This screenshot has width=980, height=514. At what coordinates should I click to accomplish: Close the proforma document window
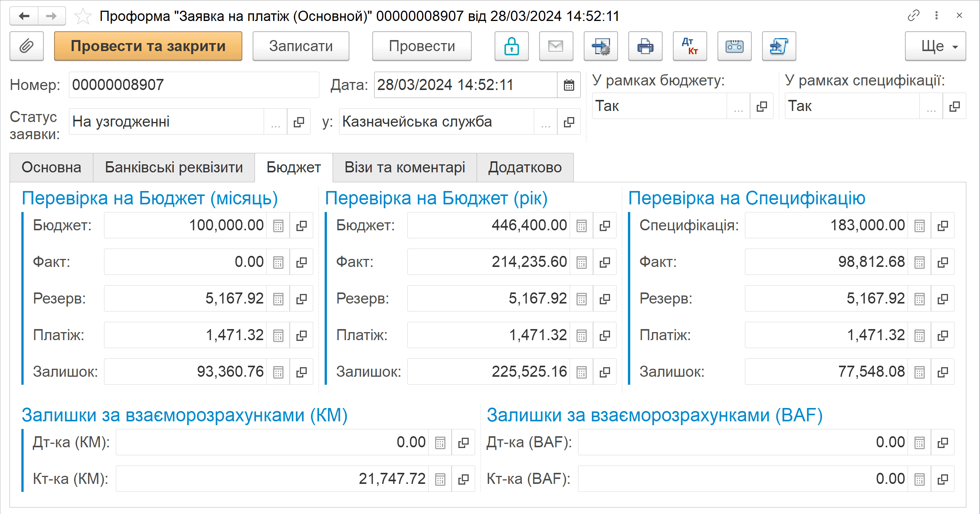point(959,16)
